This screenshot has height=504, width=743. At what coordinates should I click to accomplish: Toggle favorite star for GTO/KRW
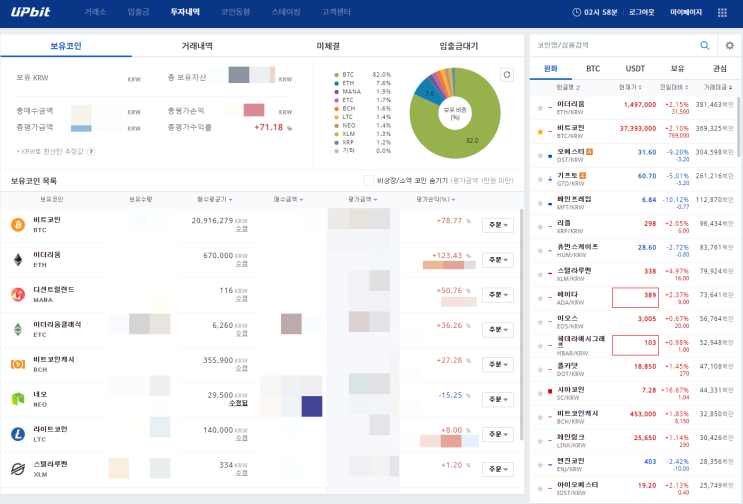[x=540, y=179]
